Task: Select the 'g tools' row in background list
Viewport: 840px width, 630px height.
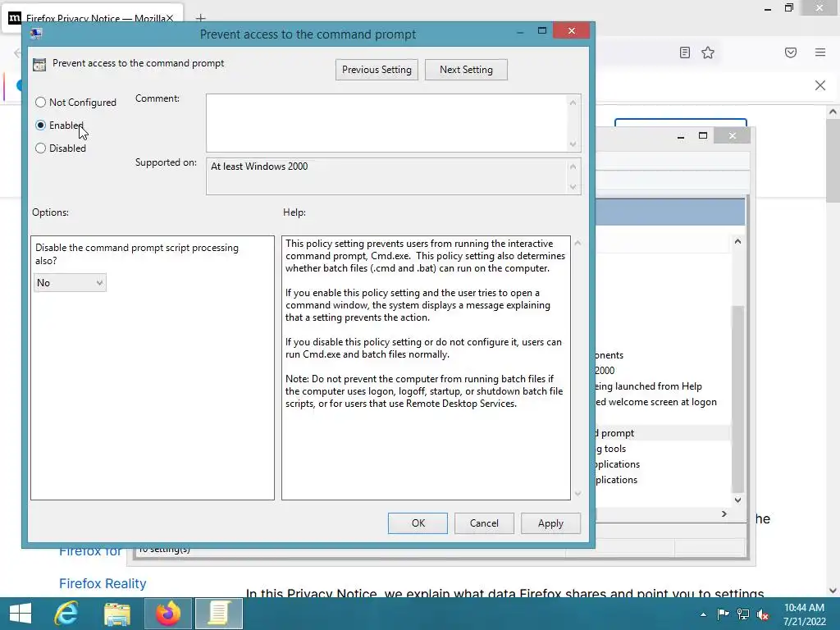Action: [x=662, y=449]
